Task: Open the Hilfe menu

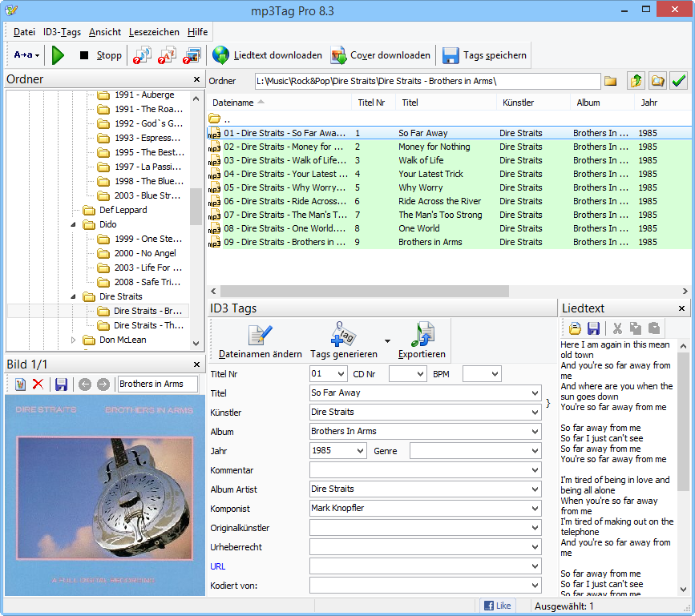Action: [x=197, y=32]
